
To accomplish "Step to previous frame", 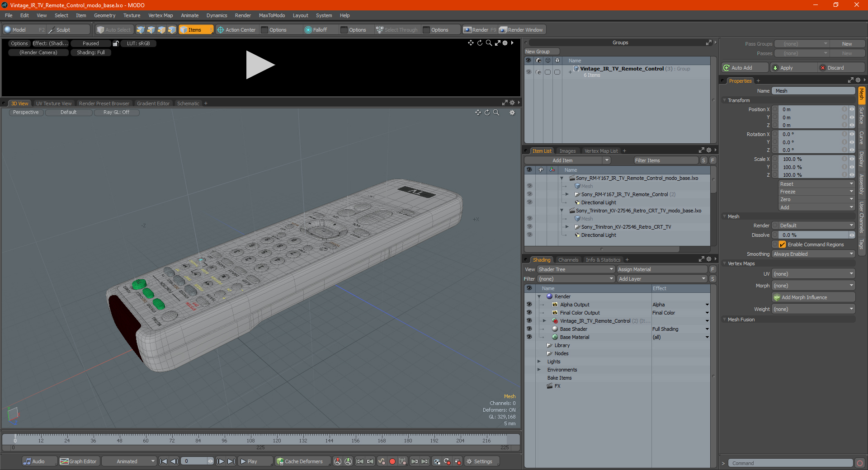I will [x=174, y=461].
